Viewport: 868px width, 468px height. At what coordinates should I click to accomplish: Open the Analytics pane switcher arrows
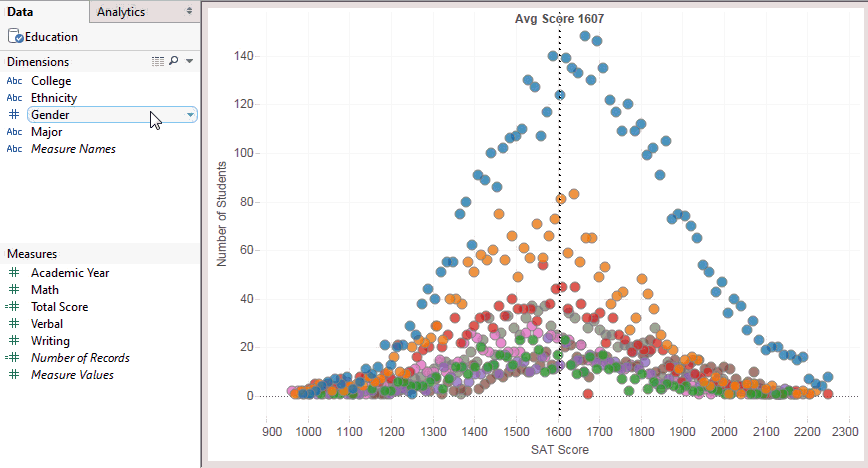coord(189,11)
